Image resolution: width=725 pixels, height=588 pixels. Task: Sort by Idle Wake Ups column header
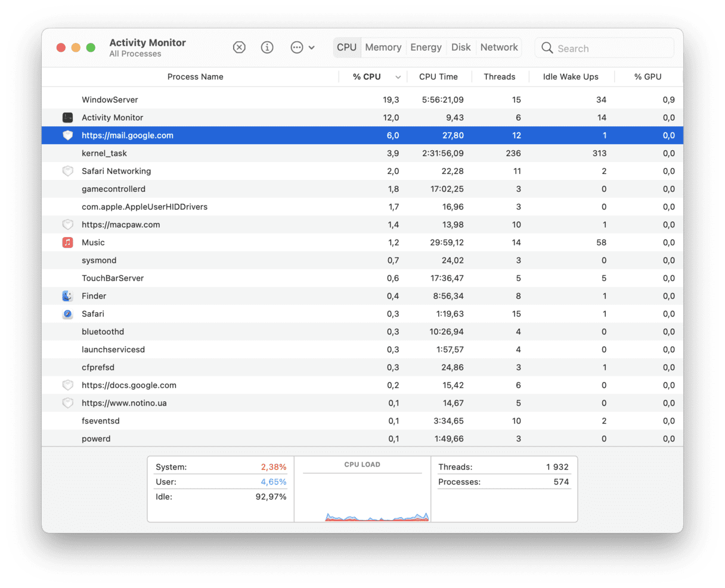coord(570,77)
